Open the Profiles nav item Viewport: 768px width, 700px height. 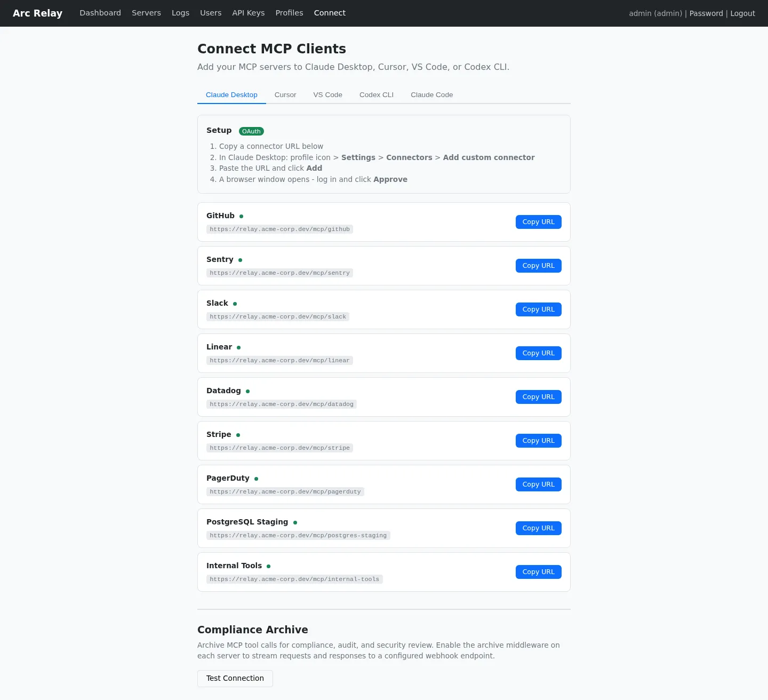click(x=289, y=13)
